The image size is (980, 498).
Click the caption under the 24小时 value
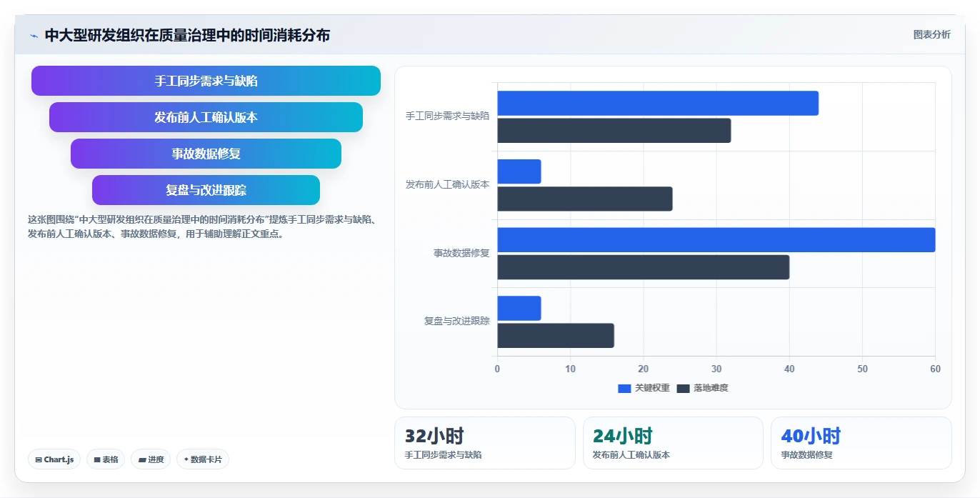pyautogui.click(x=631, y=455)
